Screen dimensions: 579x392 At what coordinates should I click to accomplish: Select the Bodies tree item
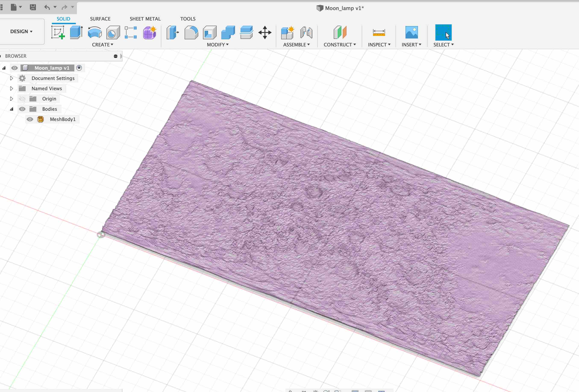pos(50,109)
